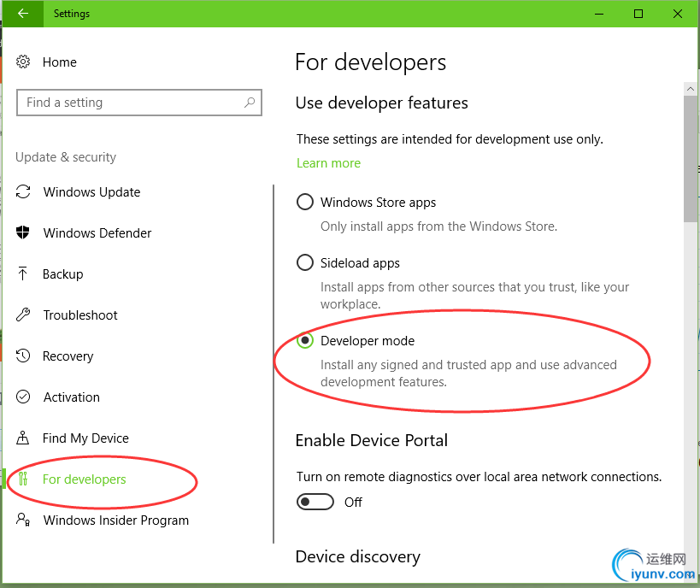Viewport: 700px width, 588px height.
Task: Open the Backup settings
Action: (62, 274)
